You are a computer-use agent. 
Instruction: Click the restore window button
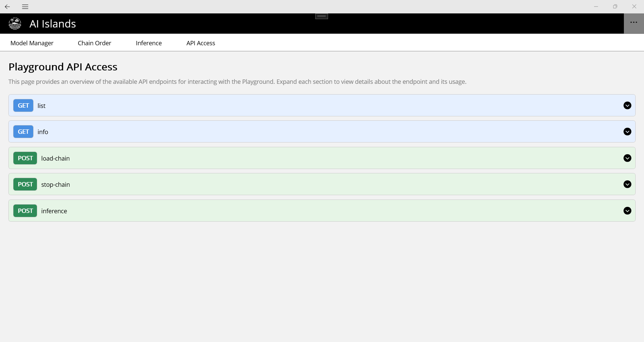(x=615, y=6)
